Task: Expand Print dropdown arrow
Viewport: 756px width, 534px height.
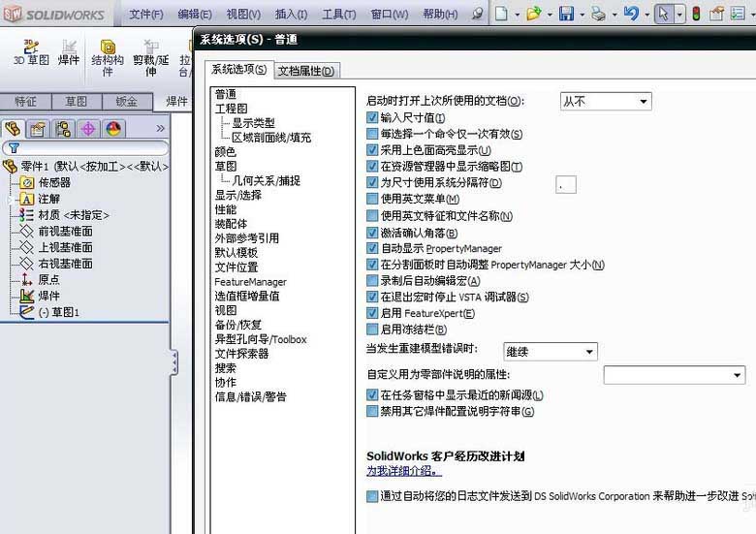Action: point(614,15)
